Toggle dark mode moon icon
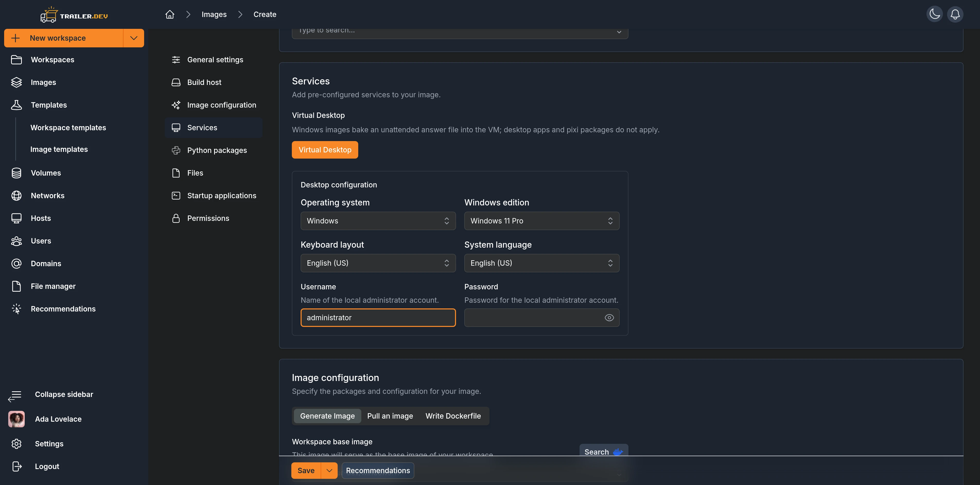 (934, 14)
